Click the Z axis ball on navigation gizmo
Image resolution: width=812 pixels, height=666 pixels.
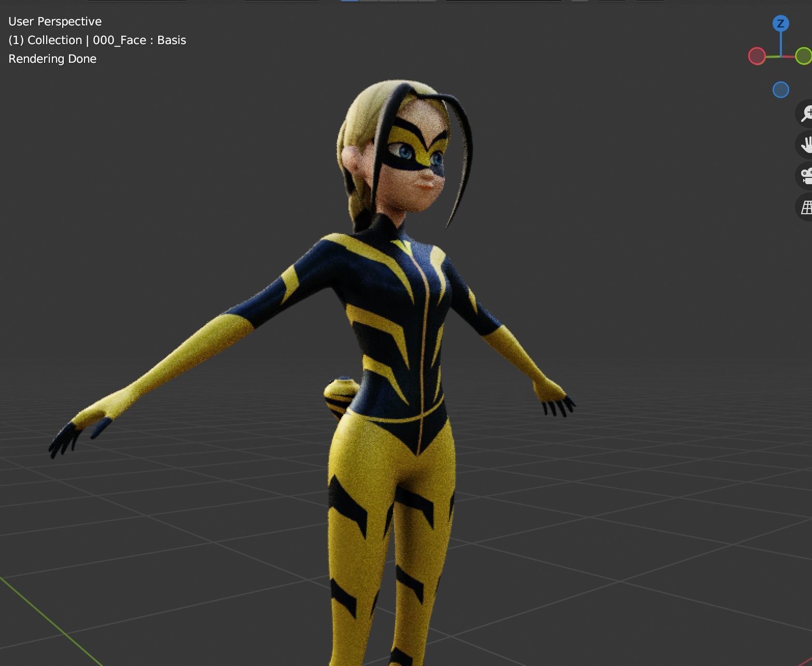coord(780,22)
